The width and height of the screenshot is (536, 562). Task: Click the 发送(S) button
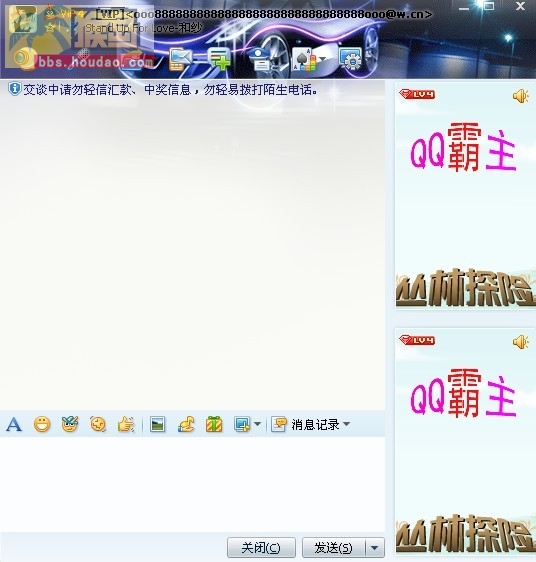333,548
